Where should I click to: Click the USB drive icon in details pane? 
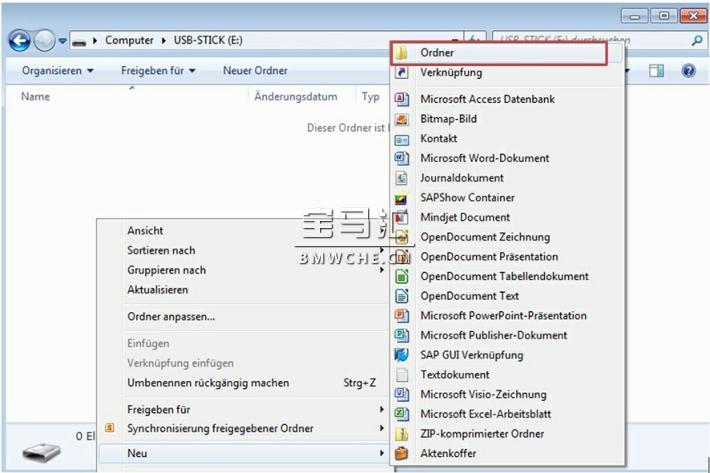click(41, 452)
